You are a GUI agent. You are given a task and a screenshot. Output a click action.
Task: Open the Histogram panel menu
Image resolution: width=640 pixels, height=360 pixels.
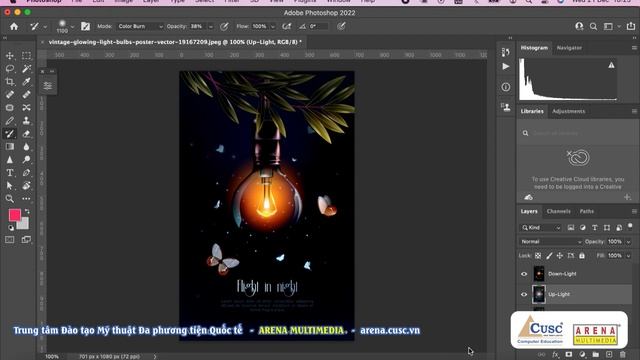(634, 48)
